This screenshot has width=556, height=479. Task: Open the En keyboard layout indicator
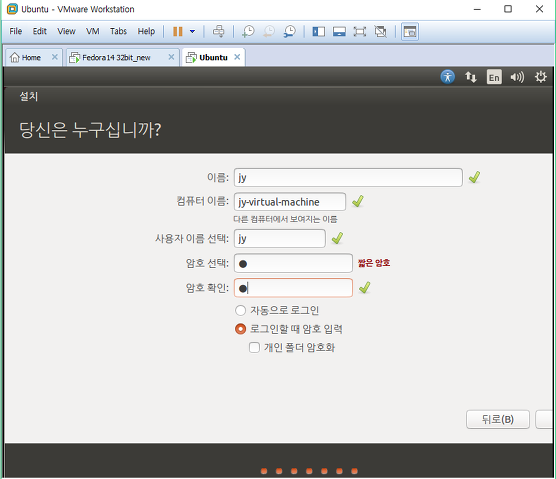pos(494,77)
